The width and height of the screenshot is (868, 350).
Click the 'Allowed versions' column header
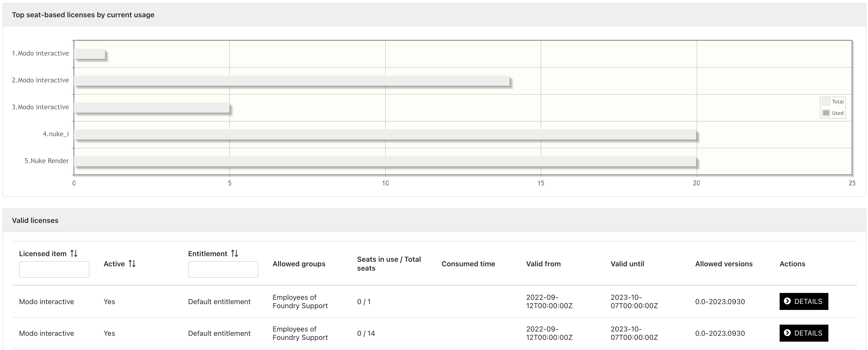click(x=724, y=264)
